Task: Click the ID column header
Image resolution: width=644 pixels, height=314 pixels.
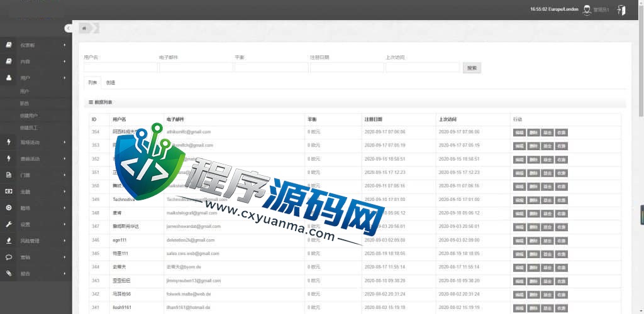Action: click(94, 119)
